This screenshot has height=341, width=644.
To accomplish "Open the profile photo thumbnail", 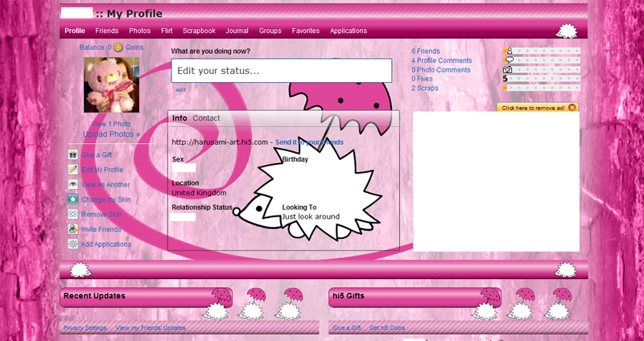I will (x=111, y=85).
